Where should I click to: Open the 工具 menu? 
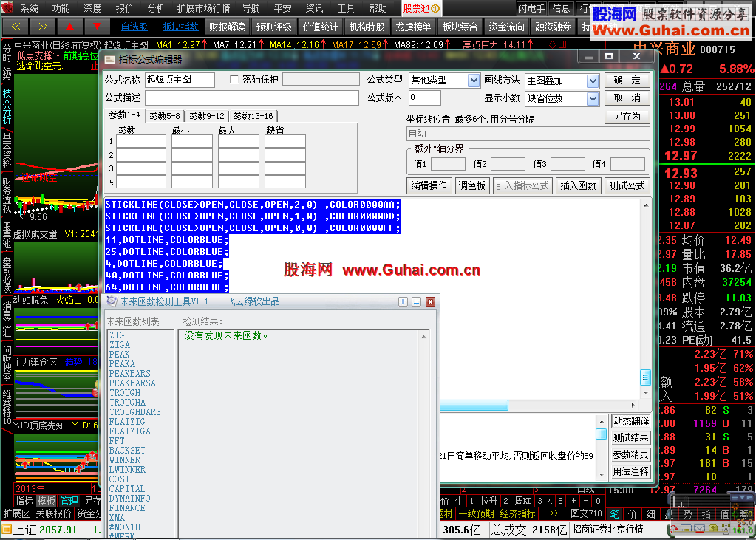pyautogui.click(x=346, y=8)
